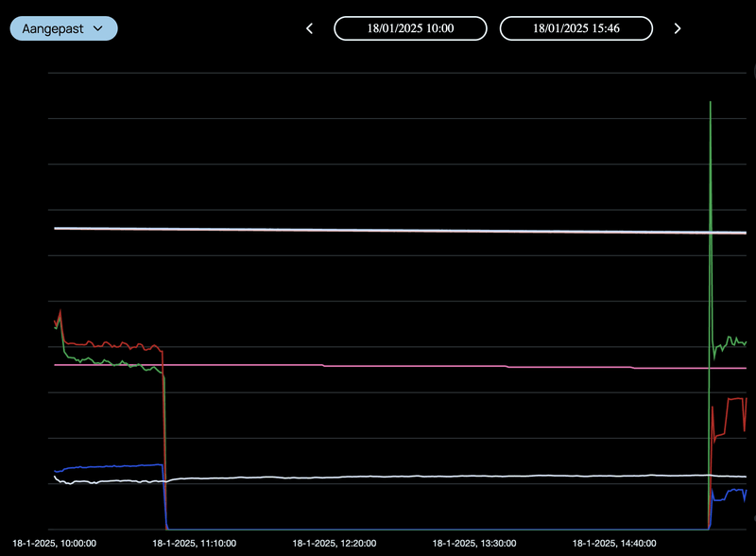This screenshot has height=556, width=756.
Task: Click axis label 18-1-2025, 12:20:00
Action: pos(335,544)
